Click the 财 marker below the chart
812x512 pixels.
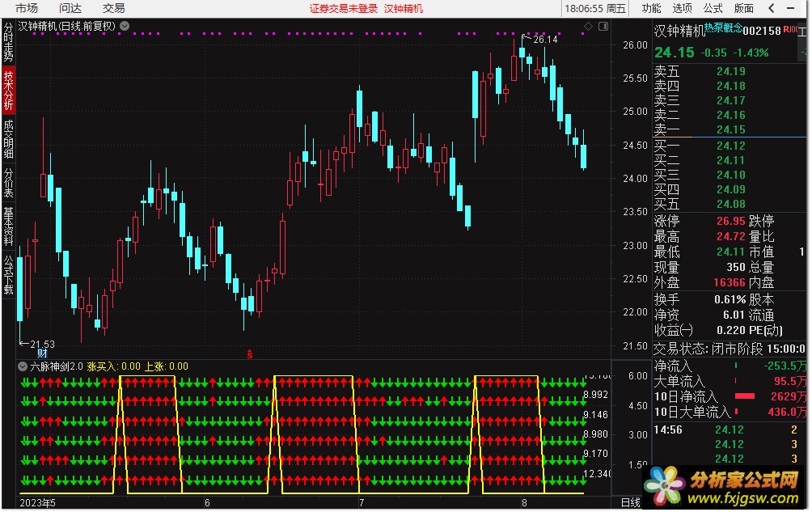[43, 353]
